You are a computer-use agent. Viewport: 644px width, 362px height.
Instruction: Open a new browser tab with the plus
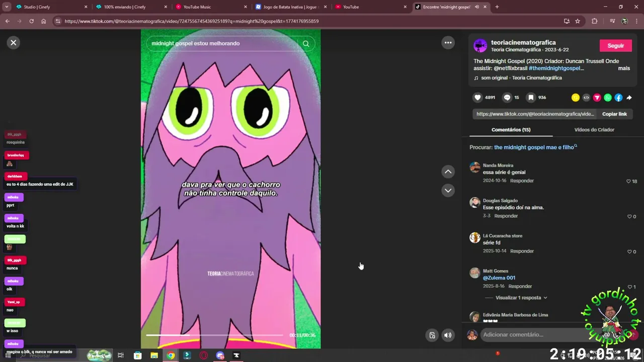pyautogui.click(x=497, y=7)
